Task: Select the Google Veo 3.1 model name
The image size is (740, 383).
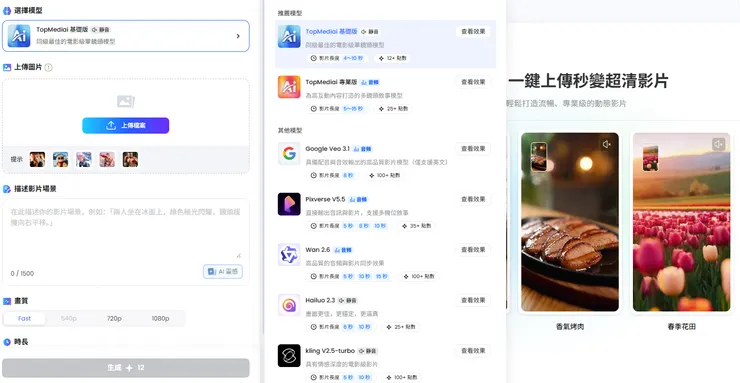Action: pos(327,149)
